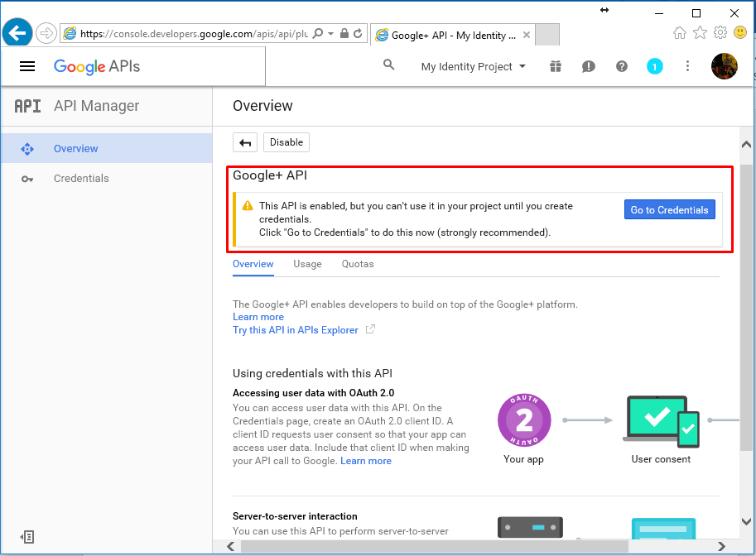The width and height of the screenshot is (756, 556).
Task: Click the console search magnifier icon
Action: (388, 65)
